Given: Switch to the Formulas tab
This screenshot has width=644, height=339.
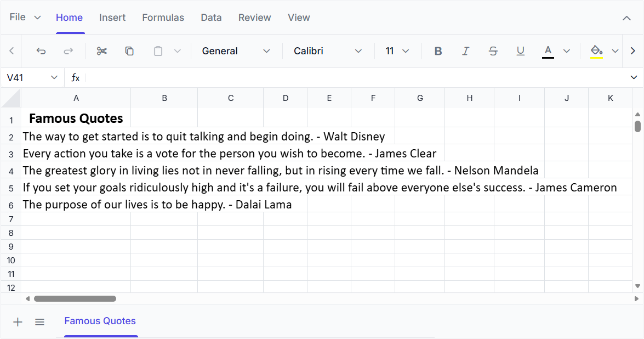Looking at the screenshot, I should [x=163, y=18].
